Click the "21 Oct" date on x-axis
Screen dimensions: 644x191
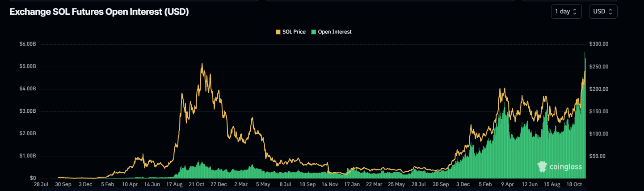197,184
